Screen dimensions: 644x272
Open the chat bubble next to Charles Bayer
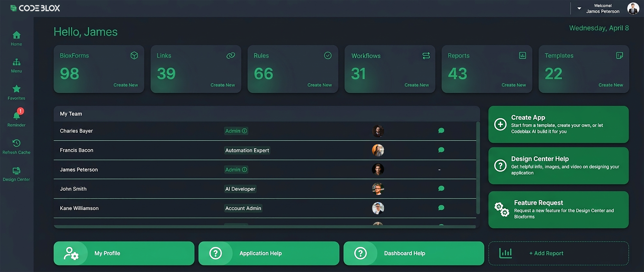click(x=441, y=131)
